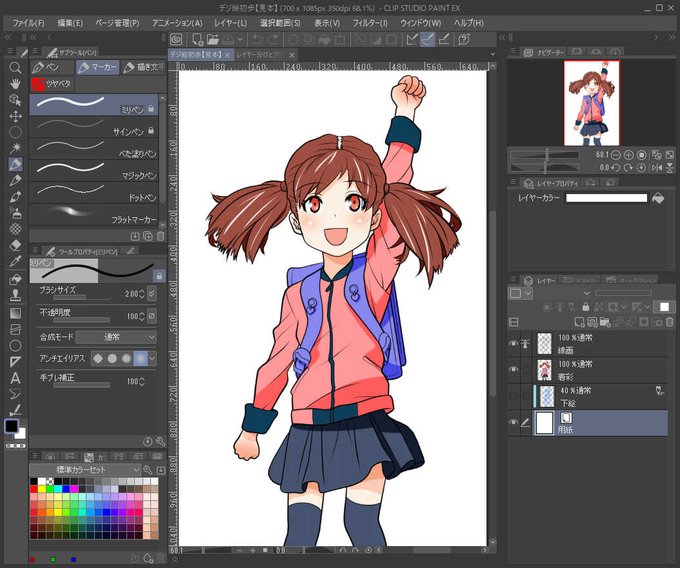Delete sub tool with trash icon
Screen dimensions: 680x568
[160, 236]
